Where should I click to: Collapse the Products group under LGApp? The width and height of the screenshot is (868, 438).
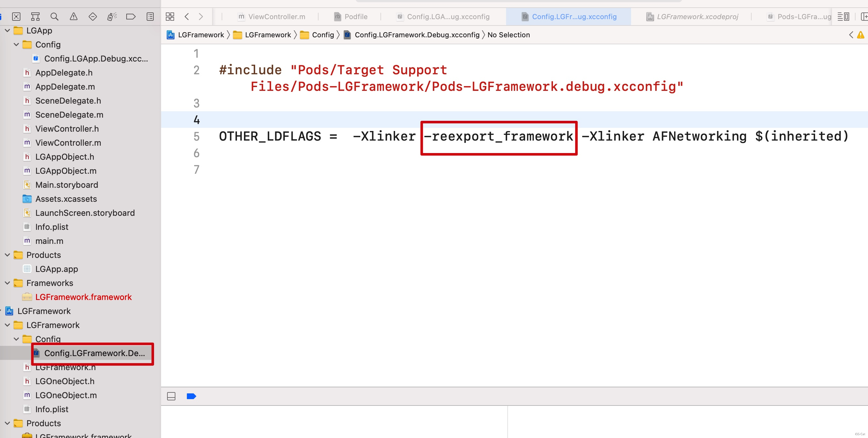tap(7, 255)
